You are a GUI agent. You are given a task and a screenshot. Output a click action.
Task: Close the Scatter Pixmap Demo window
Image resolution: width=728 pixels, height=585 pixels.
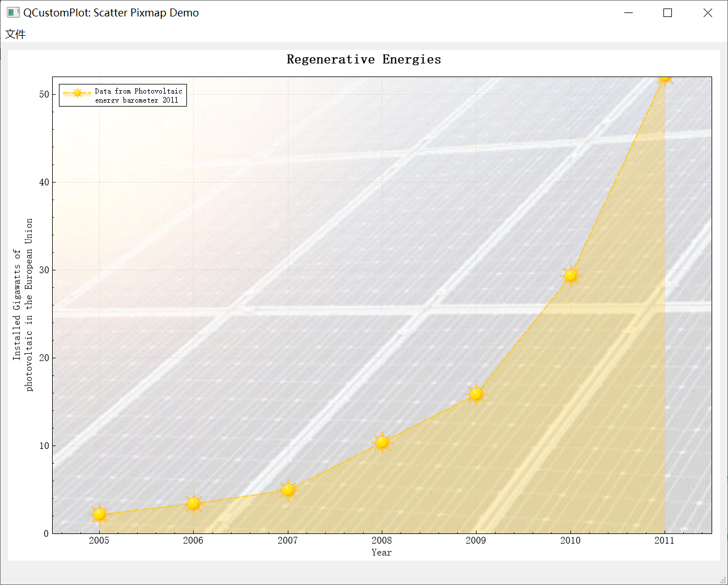point(708,12)
